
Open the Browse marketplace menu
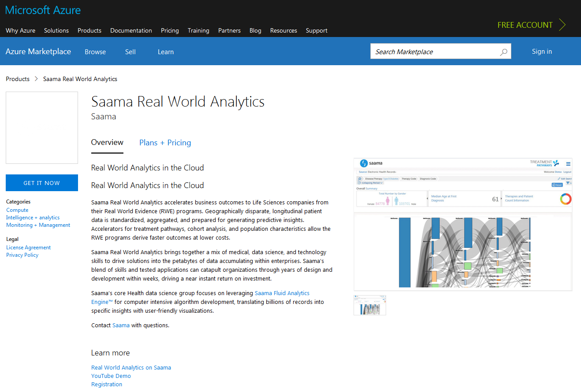coord(95,52)
